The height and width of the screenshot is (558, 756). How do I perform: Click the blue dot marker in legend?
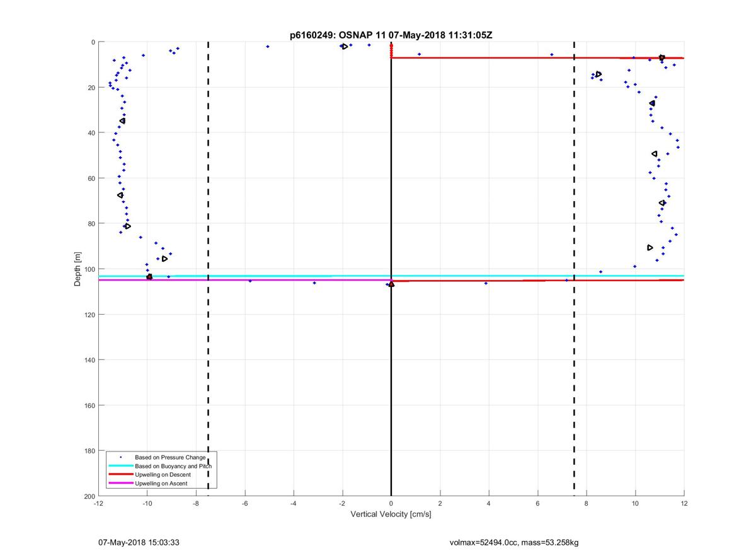tap(120, 456)
